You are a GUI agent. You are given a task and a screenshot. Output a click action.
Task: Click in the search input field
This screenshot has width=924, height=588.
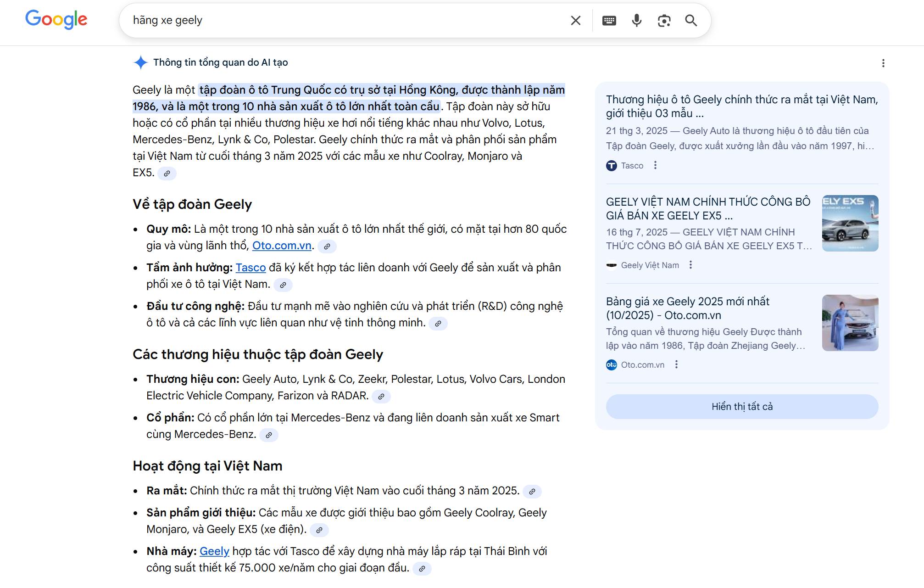(344, 20)
